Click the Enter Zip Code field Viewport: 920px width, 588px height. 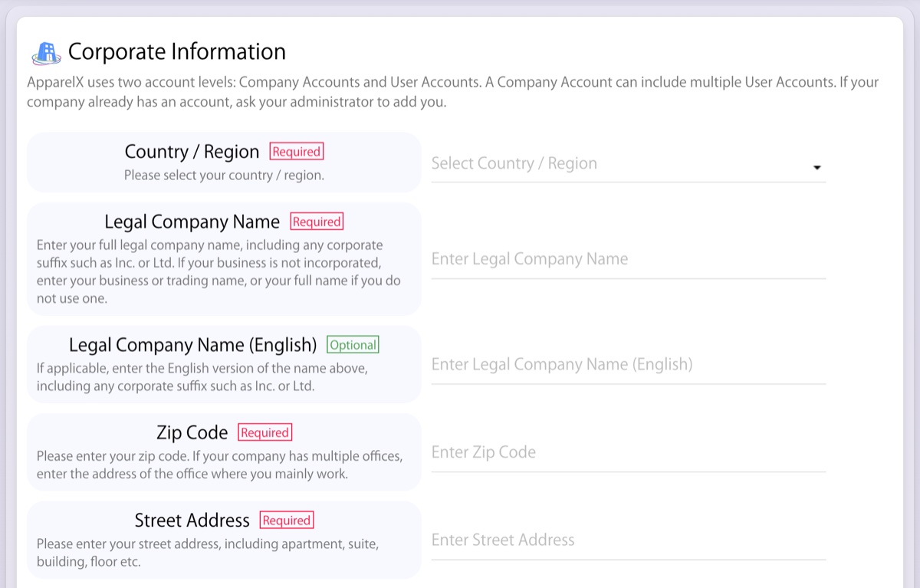tap(628, 452)
